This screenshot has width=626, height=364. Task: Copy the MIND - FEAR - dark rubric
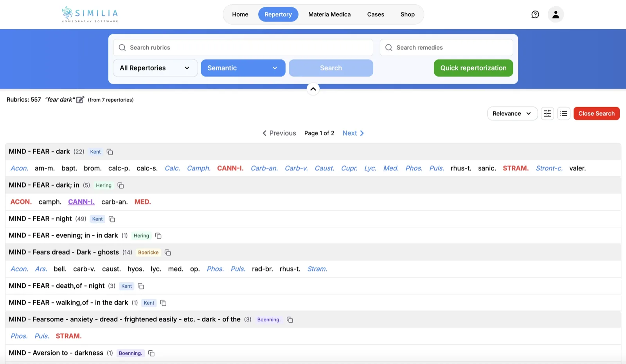click(109, 152)
